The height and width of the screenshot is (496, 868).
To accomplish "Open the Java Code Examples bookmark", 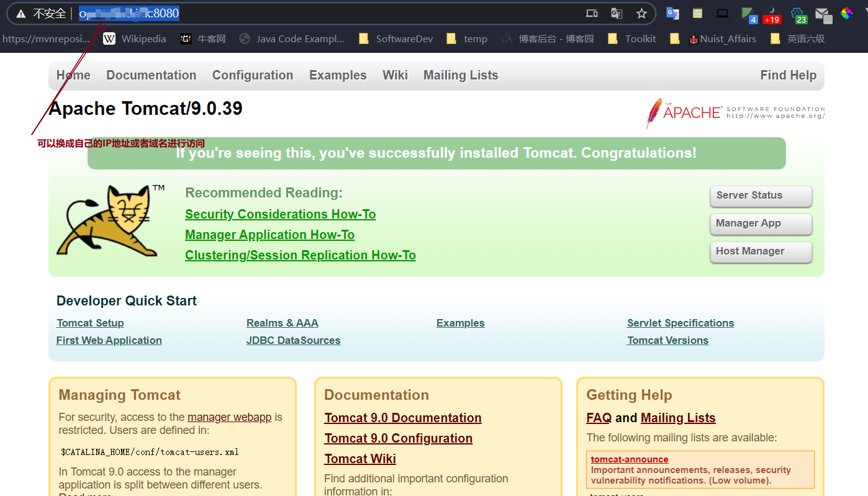I will (x=292, y=39).
